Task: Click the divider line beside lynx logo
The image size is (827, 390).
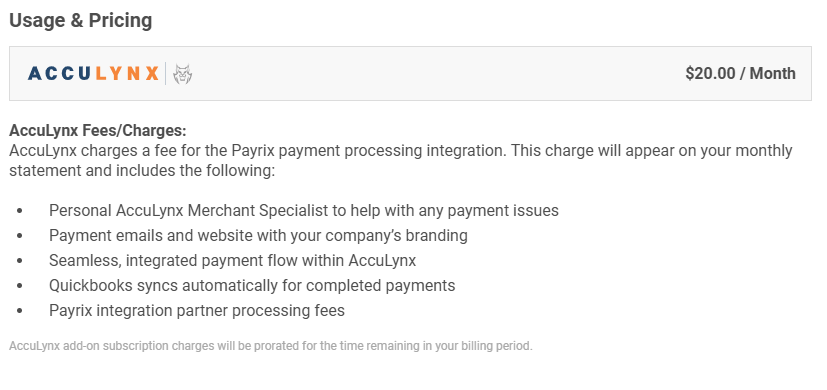Action: (x=166, y=73)
